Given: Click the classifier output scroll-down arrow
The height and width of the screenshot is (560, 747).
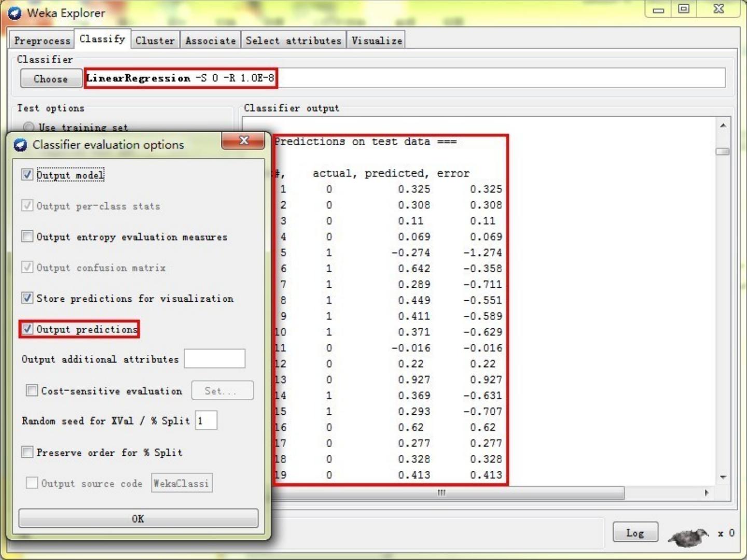Looking at the screenshot, I should tap(723, 477).
